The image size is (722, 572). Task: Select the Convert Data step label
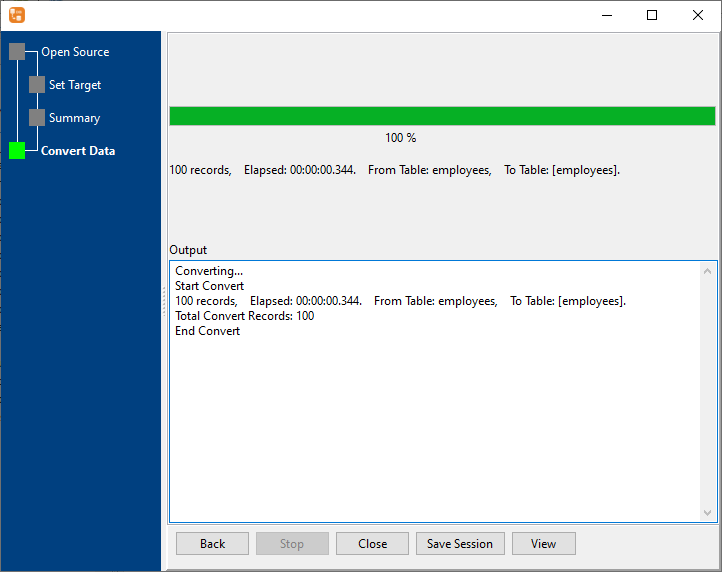[78, 151]
